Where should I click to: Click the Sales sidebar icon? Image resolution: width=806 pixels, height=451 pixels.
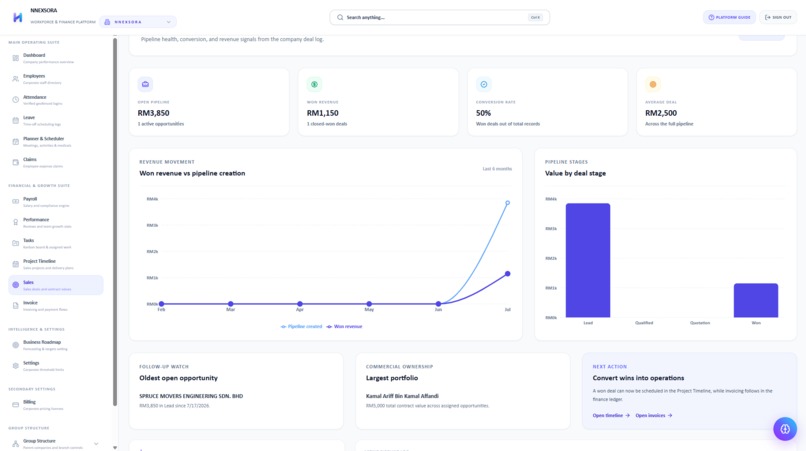[15, 285]
